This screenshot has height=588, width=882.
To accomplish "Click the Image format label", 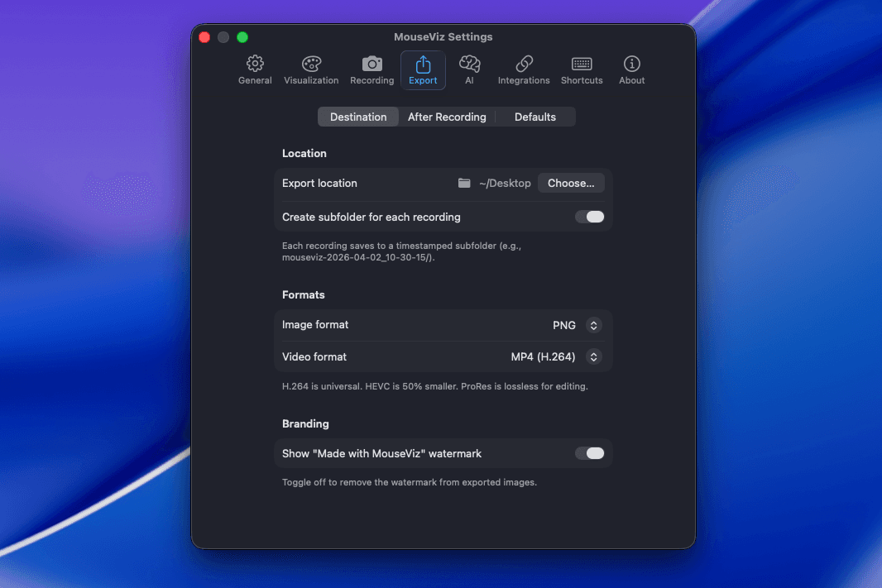I will pyautogui.click(x=315, y=325).
